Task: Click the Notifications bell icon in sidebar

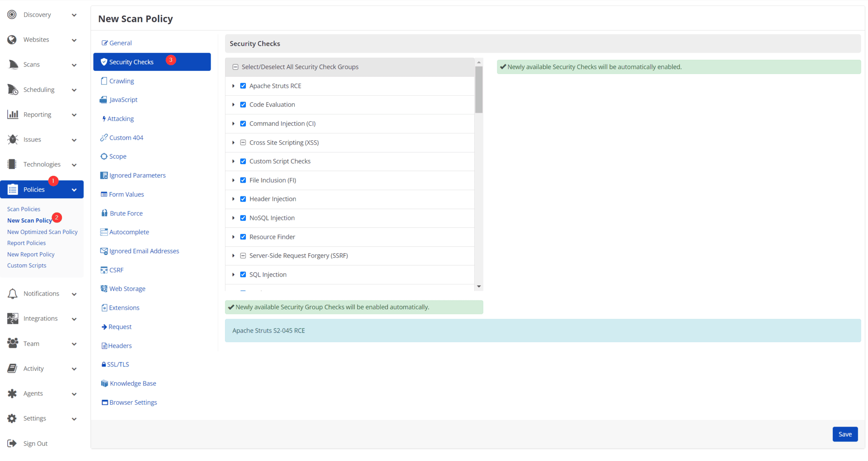Action: point(12,293)
